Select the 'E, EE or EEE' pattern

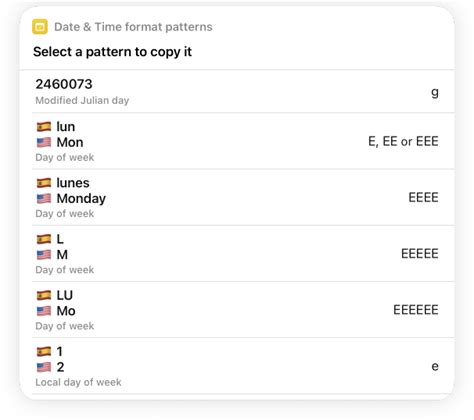coord(403,141)
